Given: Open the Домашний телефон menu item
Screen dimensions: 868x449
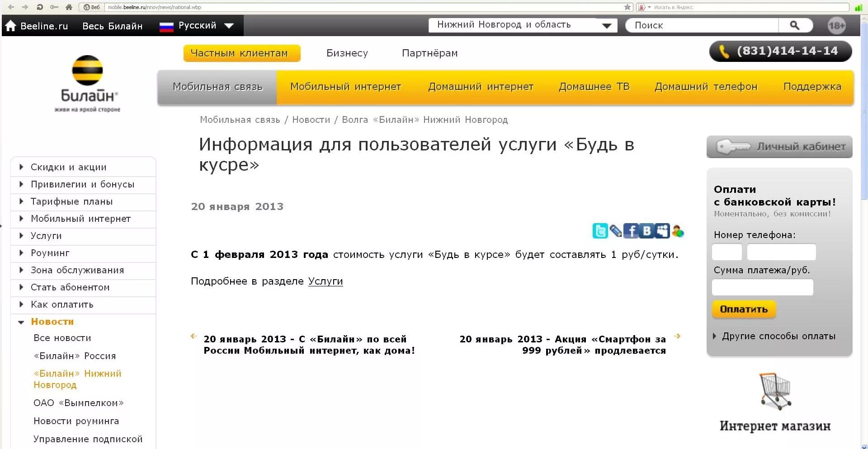Looking at the screenshot, I should click(x=706, y=87).
